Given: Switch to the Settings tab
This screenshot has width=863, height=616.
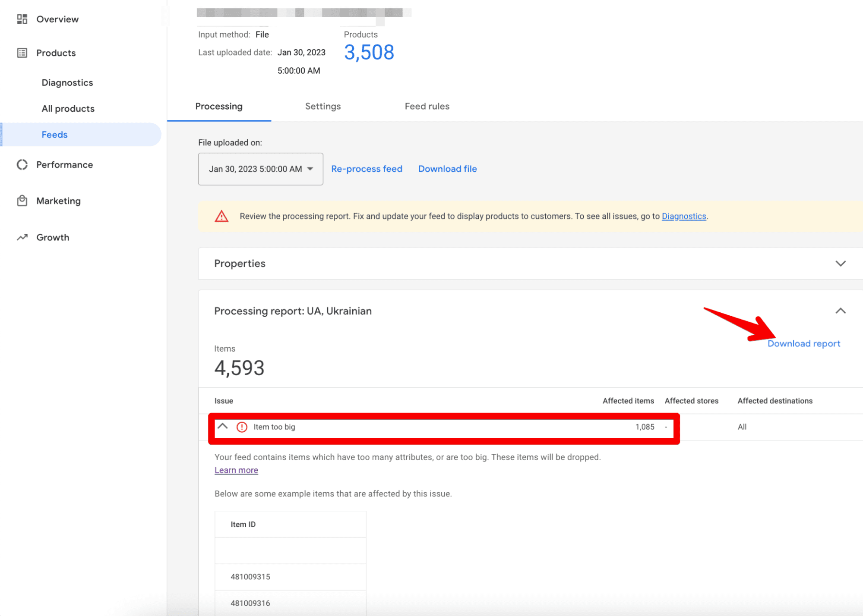Looking at the screenshot, I should point(323,107).
